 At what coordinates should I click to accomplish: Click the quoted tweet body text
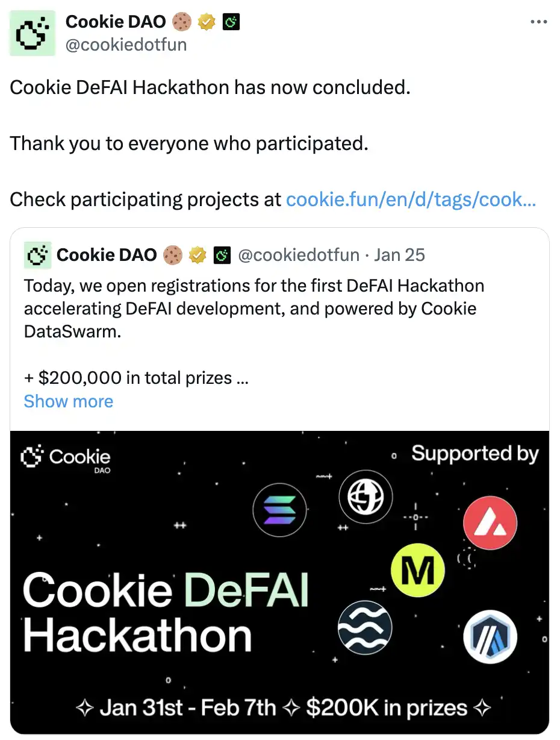pyautogui.click(x=253, y=308)
